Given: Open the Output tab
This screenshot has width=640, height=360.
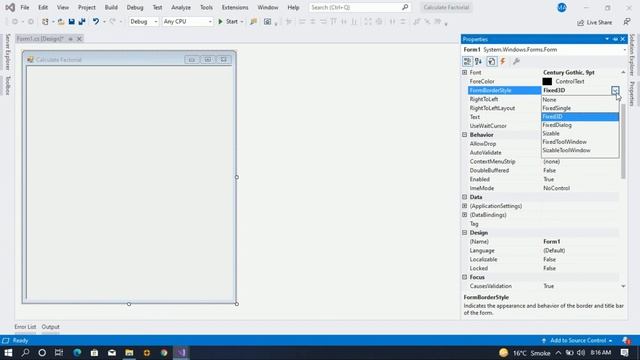Looking at the screenshot, I should pyautogui.click(x=51, y=327).
